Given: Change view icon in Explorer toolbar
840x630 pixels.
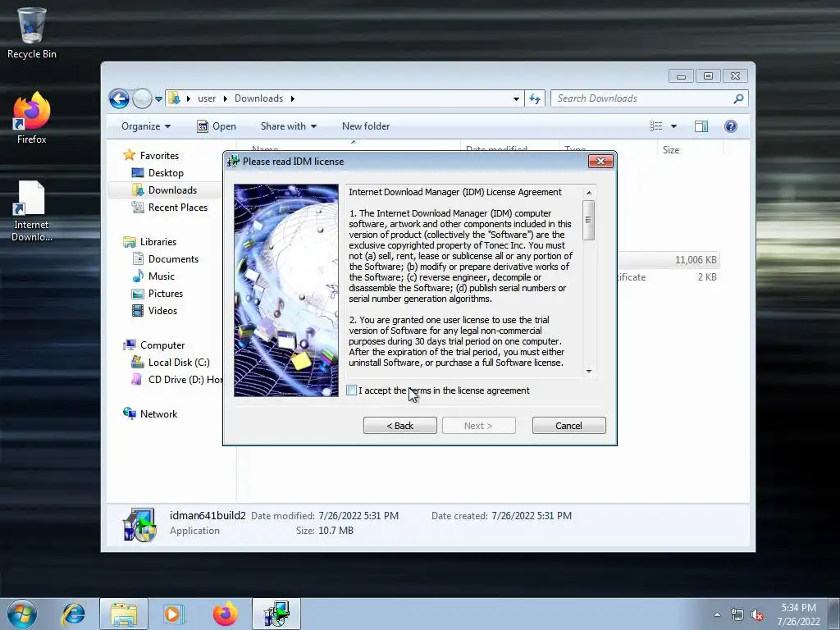Looking at the screenshot, I should [x=655, y=126].
